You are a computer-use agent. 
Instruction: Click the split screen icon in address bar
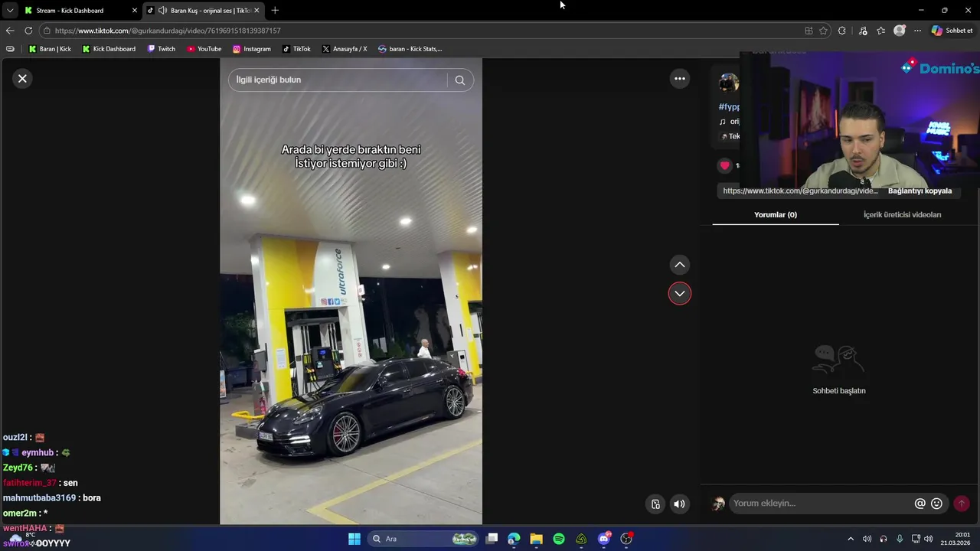click(808, 31)
